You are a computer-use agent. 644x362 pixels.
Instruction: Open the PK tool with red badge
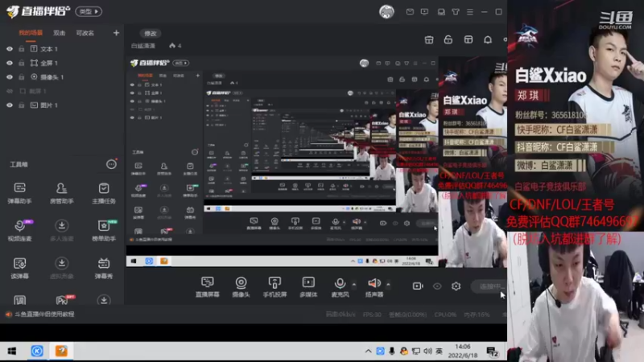[x=63, y=300]
